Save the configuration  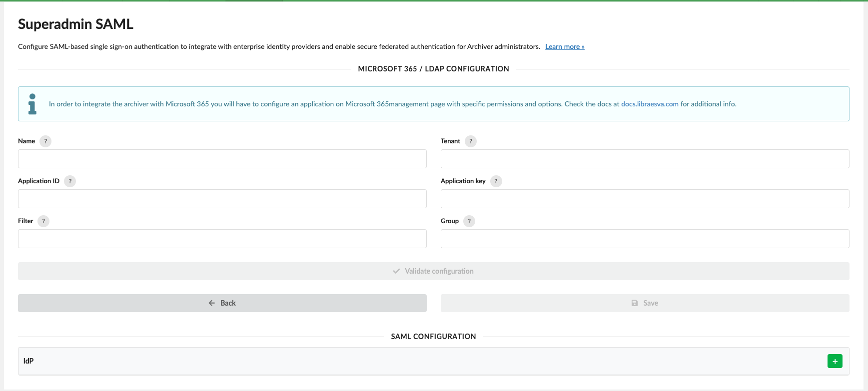tap(645, 303)
